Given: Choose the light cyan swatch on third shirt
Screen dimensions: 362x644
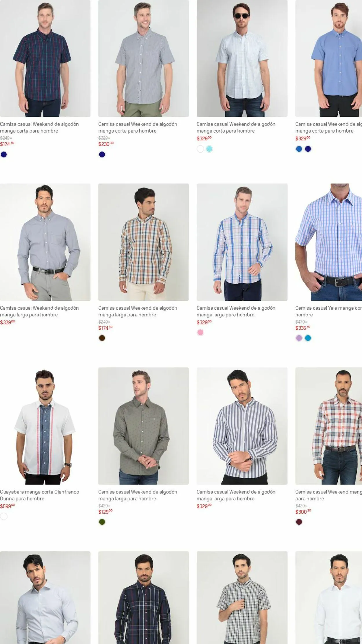Looking at the screenshot, I should 209,149.
